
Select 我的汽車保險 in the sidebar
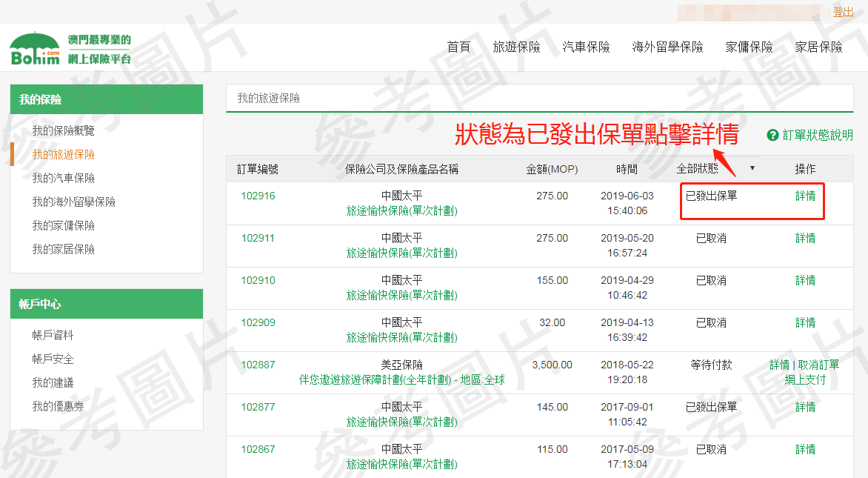pos(63,179)
